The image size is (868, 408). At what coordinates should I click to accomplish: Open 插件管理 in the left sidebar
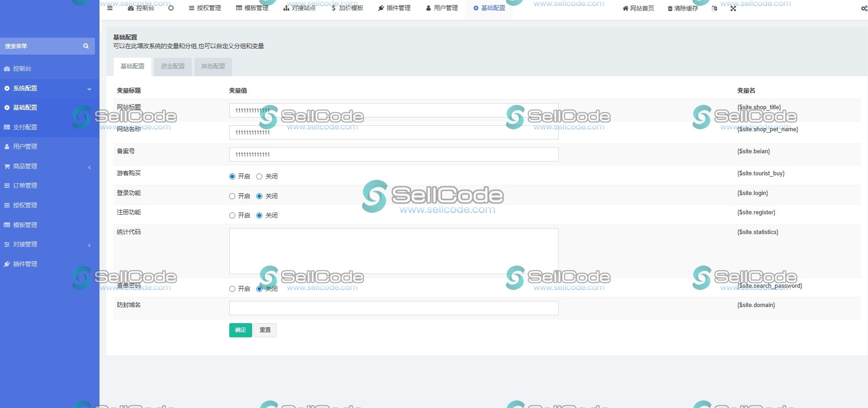[50, 264]
